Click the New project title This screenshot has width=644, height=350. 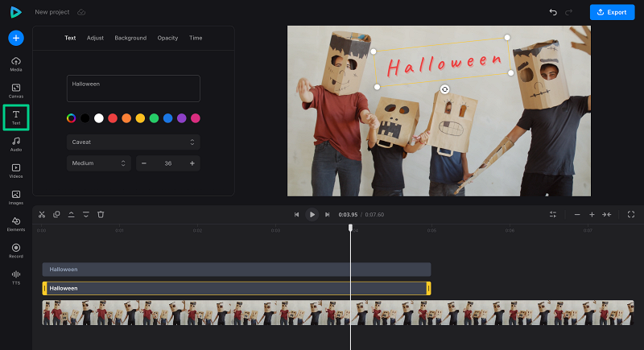tap(52, 12)
